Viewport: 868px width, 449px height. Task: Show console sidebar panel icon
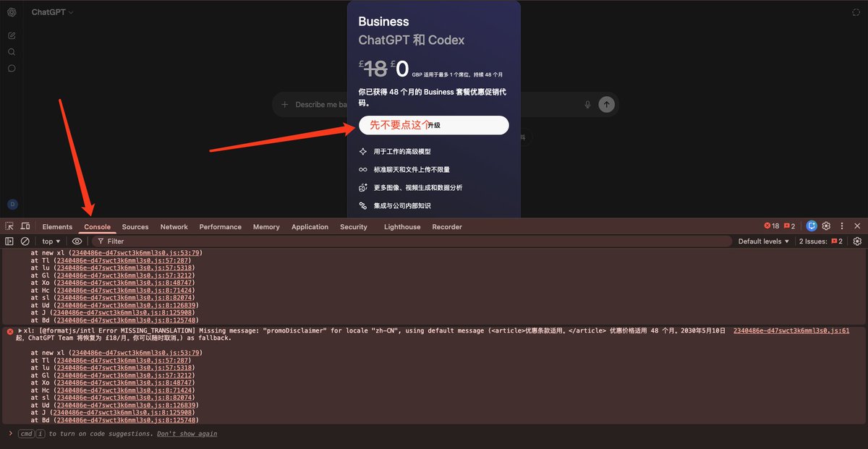tap(9, 241)
